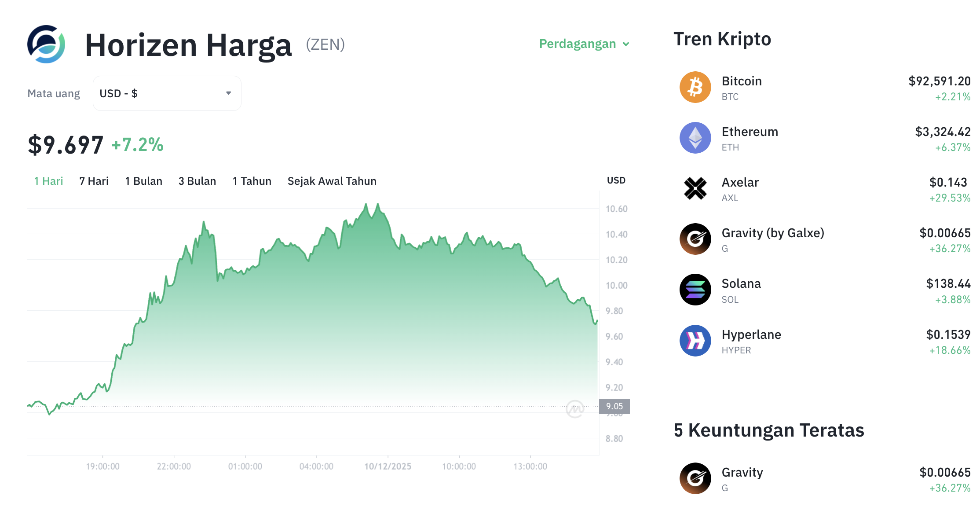This screenshot has height=507, width=980.
Task: Open the USD - $ currency dropdown
Action: (166, 93)
